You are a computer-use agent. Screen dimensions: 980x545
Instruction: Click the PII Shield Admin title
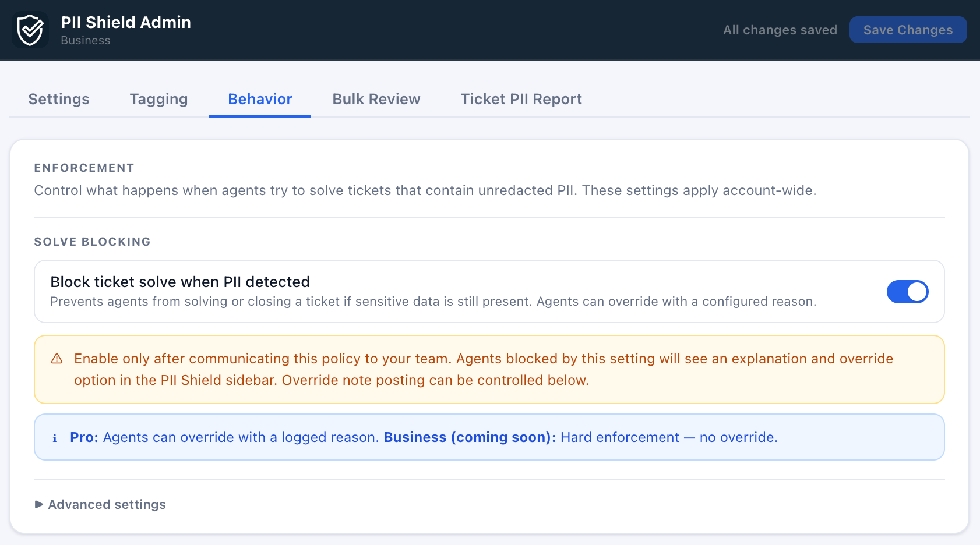[x=126, y=22]
